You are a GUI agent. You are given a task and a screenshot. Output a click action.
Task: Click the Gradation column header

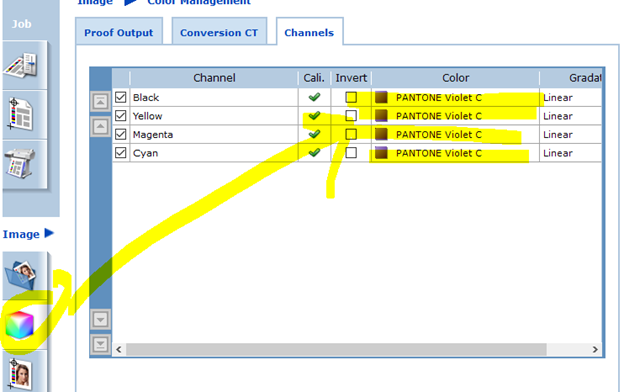(x=571, y=78)
